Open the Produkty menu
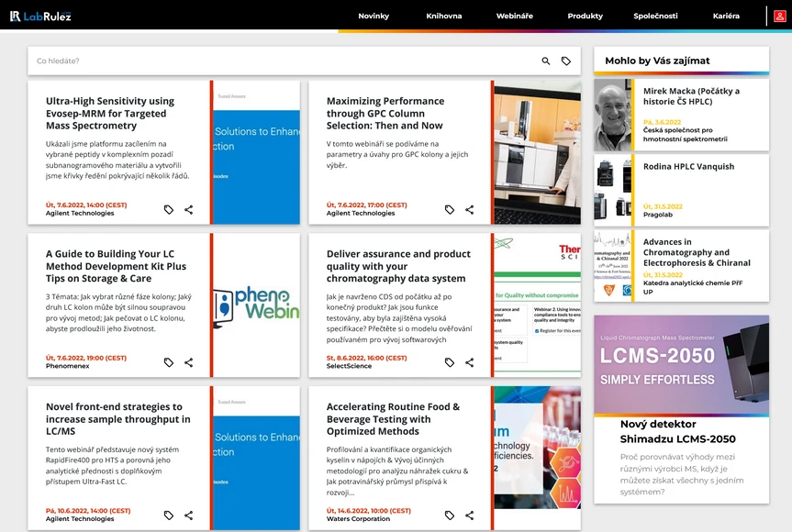The image size is (792, 532). [585, 17]
